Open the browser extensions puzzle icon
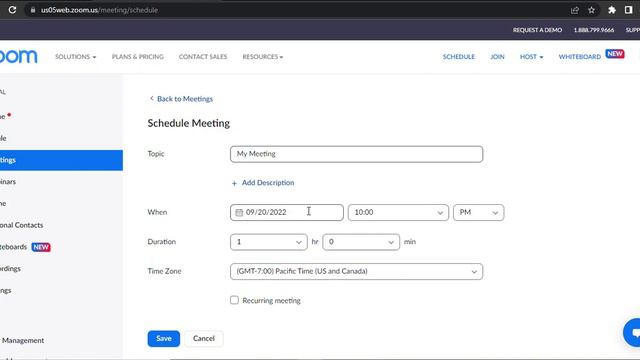Image resolution: width=640 pixels, height=360 pixels. coord(611,10)
